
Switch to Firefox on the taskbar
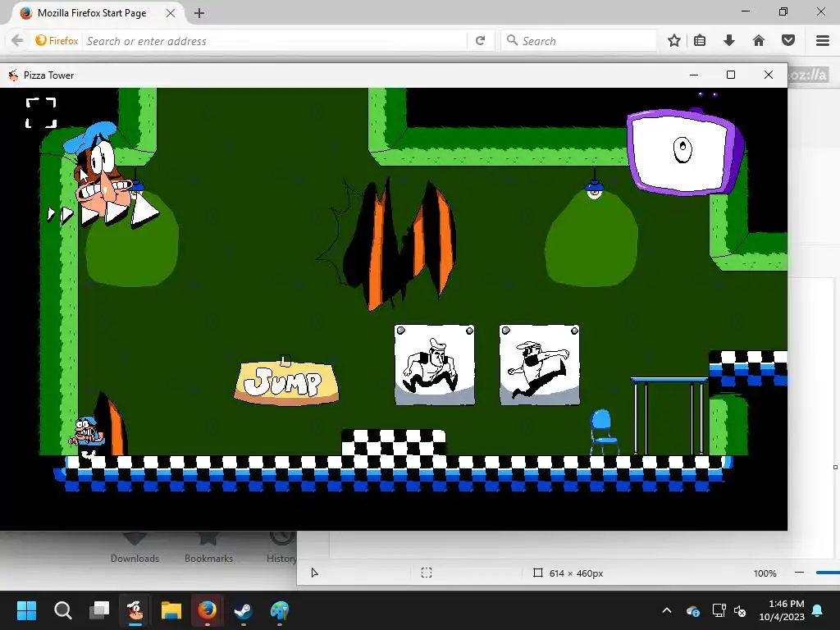pos(208,610)
